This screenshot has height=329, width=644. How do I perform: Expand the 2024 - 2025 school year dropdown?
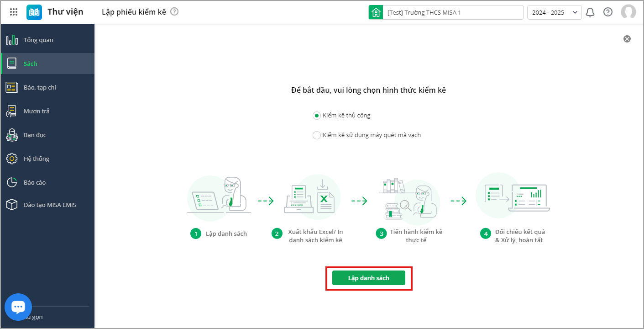[554, 12]
